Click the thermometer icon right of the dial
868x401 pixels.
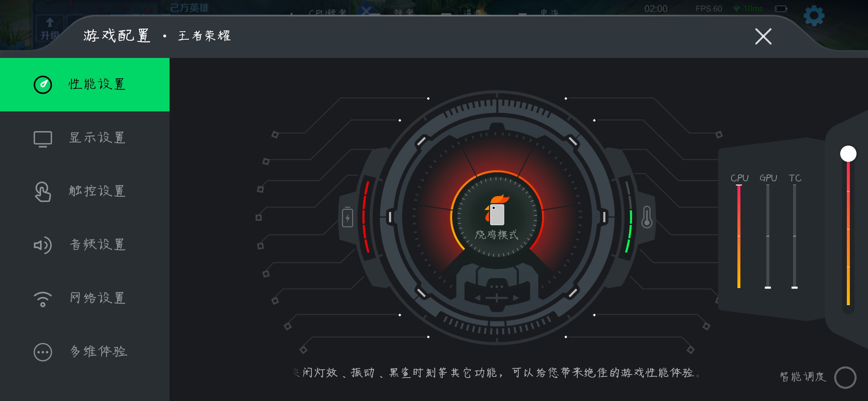(647, 217)
